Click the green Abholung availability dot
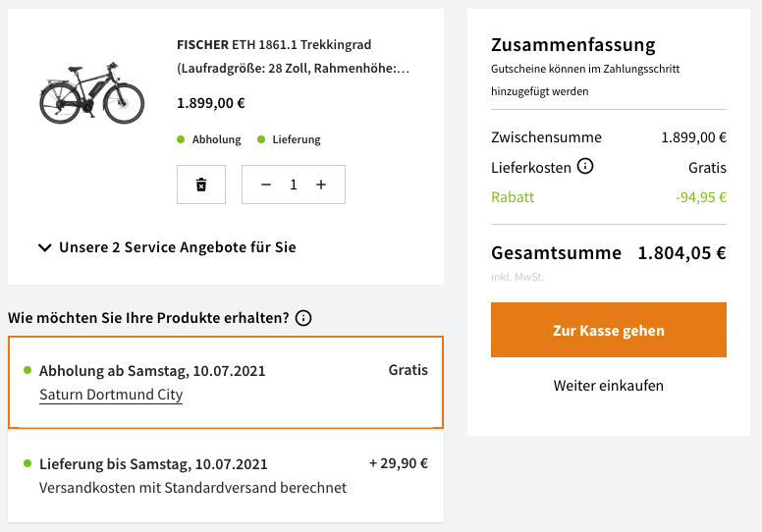The height and width of the screenshot is (532, 762). pyautogui.click(x=181, y=139)
